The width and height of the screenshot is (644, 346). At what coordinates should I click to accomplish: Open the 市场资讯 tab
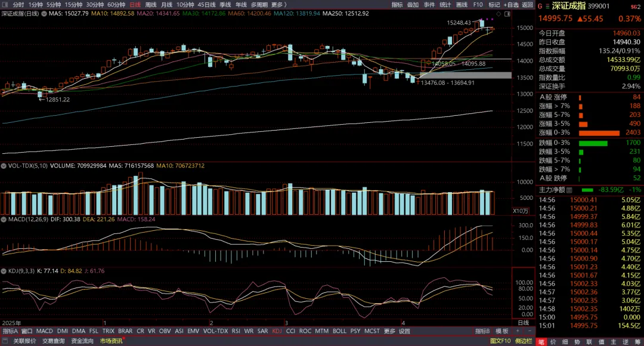[x=112, y=341]
